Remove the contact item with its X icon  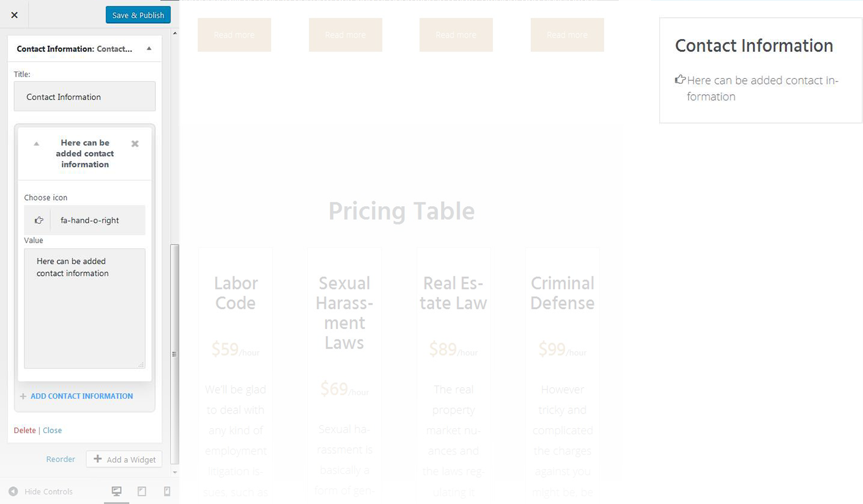coord(135,144)
